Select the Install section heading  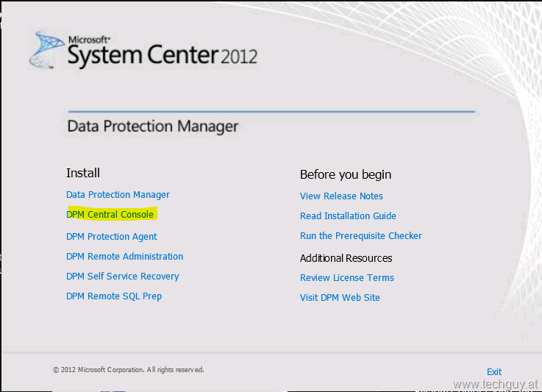[83, 173]
